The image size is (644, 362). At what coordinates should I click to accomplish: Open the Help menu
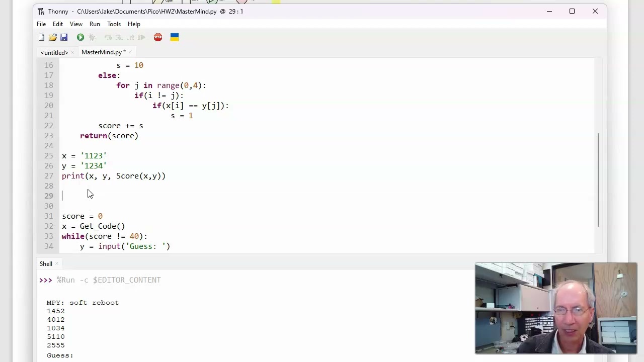(134, 24)
